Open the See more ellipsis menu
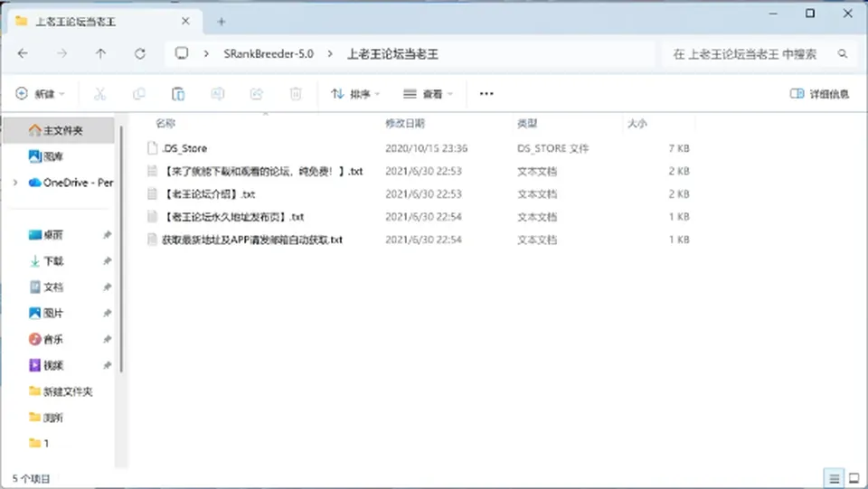Screen dimensions: 868x489 486,94
